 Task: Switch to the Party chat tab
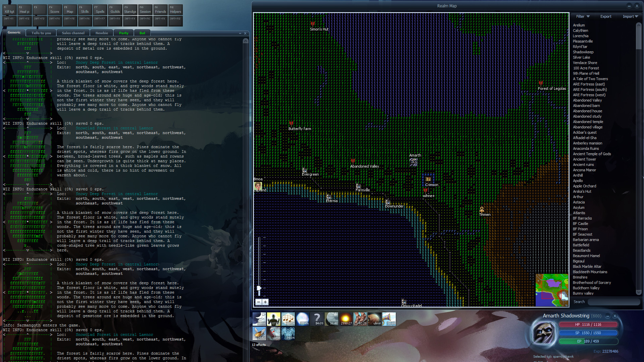click(123, 33)
